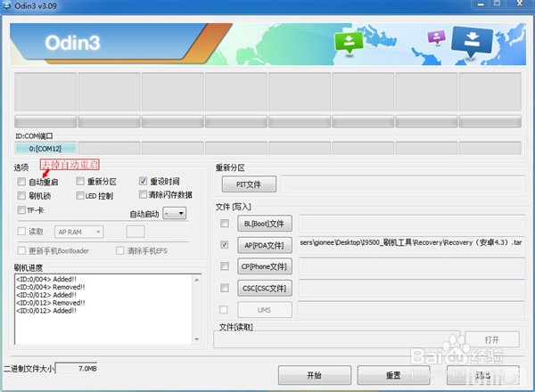
Task: Click the PIT file path field
Action: (403, 184)
